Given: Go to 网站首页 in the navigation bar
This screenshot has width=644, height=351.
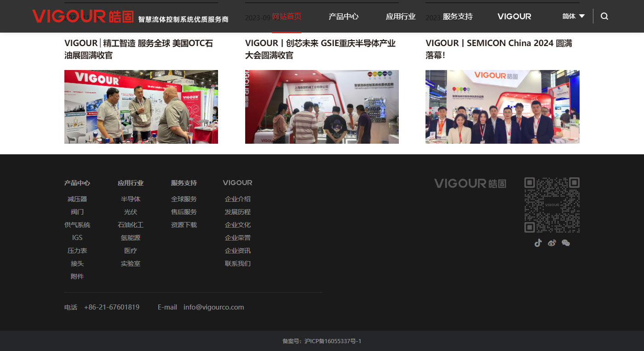Looking at the screenshot, I should (x=287, y=17).
